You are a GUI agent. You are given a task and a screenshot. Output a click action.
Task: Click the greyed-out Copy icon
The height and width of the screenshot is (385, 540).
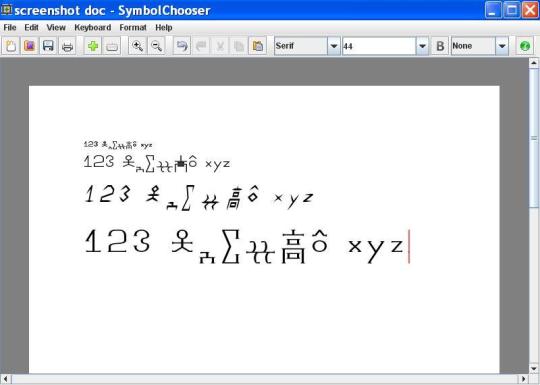(239, 45)
